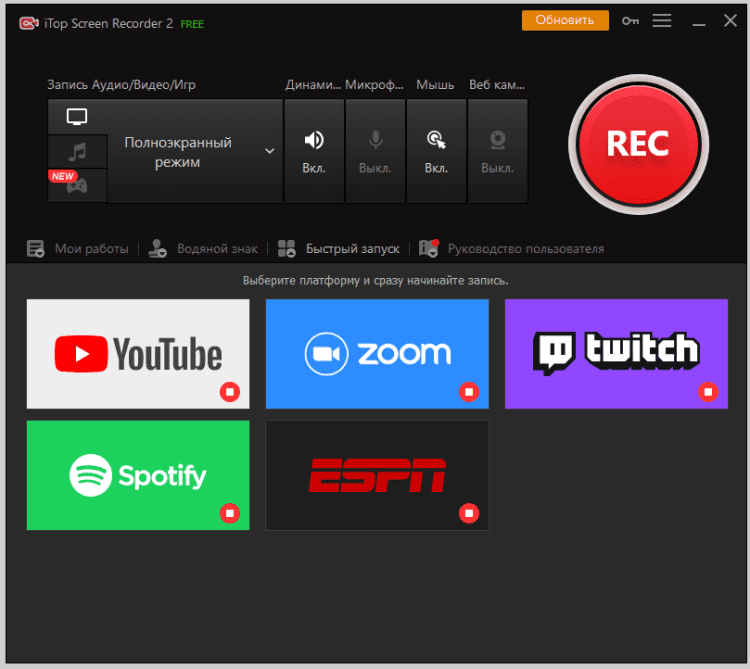Expand the Полноэкранный режим dropdown arrow
Screen dimensions: 750x669
click(270, 151)
